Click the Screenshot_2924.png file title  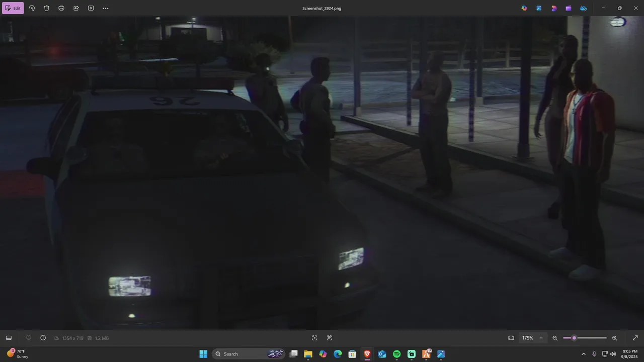pyautogui.click(x=321, y=8)
